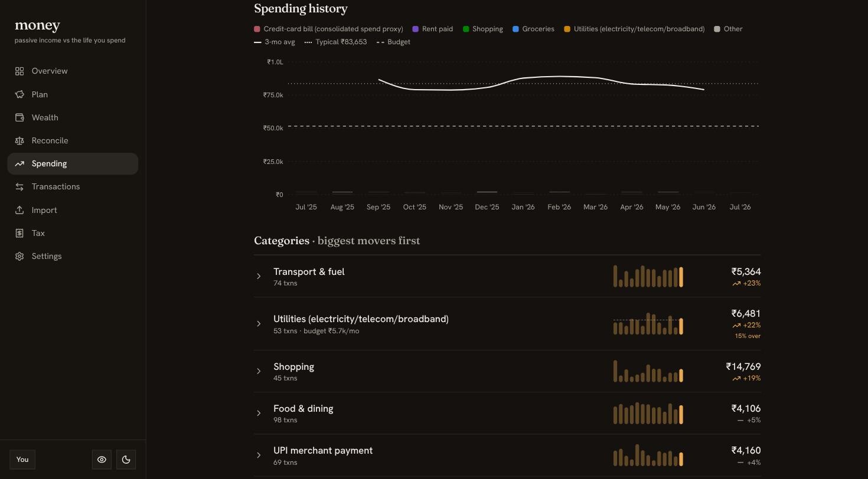The image size is (868, 479).
Task: Click the Food & dining sparkline bars
Action: (648, 413)
